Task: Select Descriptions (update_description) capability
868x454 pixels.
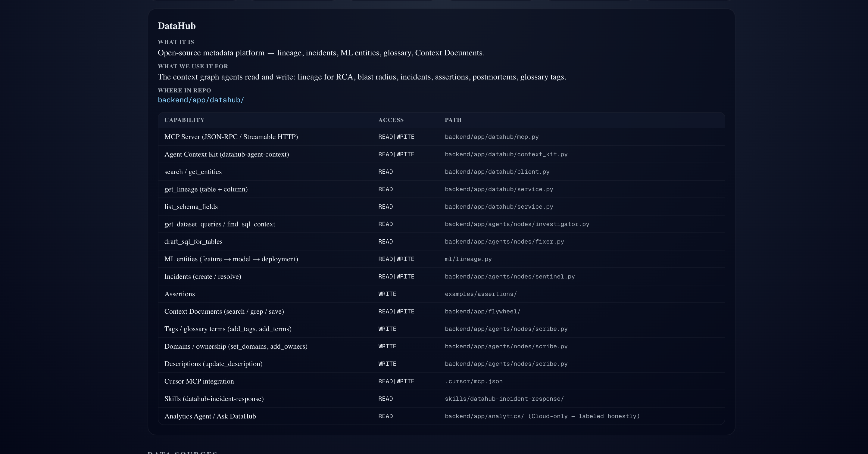Action: tap(213, 364)
